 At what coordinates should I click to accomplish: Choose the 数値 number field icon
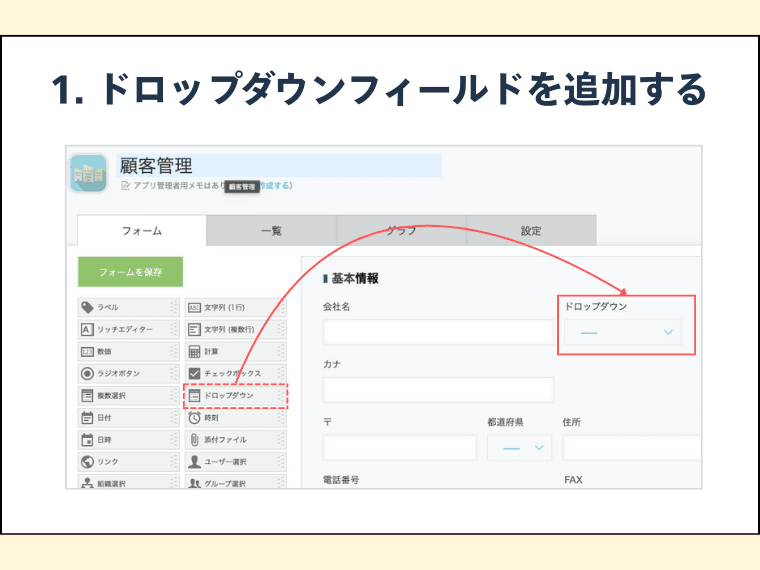click(x=87, y=351)
